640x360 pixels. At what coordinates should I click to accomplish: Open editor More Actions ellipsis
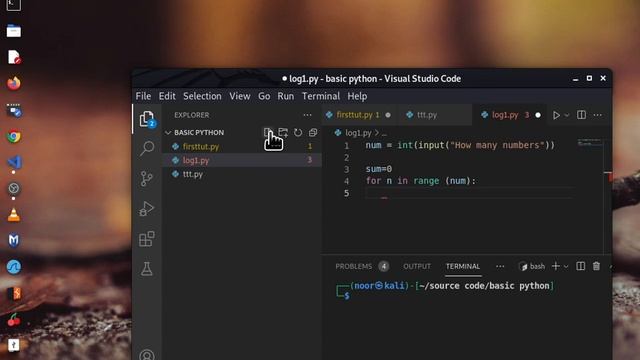point(598,115)
